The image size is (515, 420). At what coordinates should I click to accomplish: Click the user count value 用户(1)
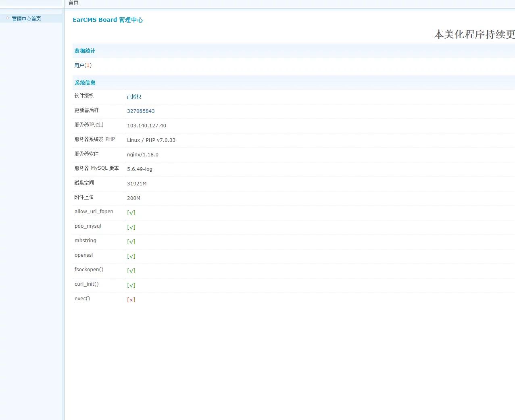[x=83, y=65]
